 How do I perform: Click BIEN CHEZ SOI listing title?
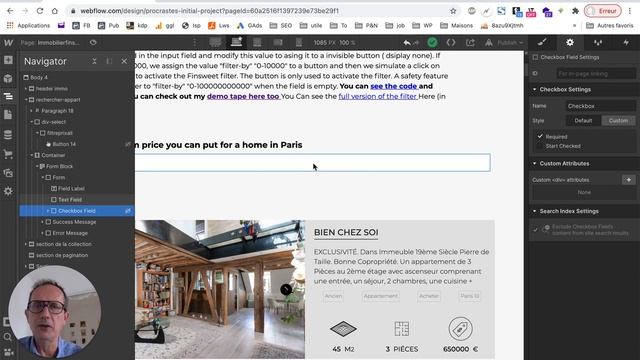[346, 232]
